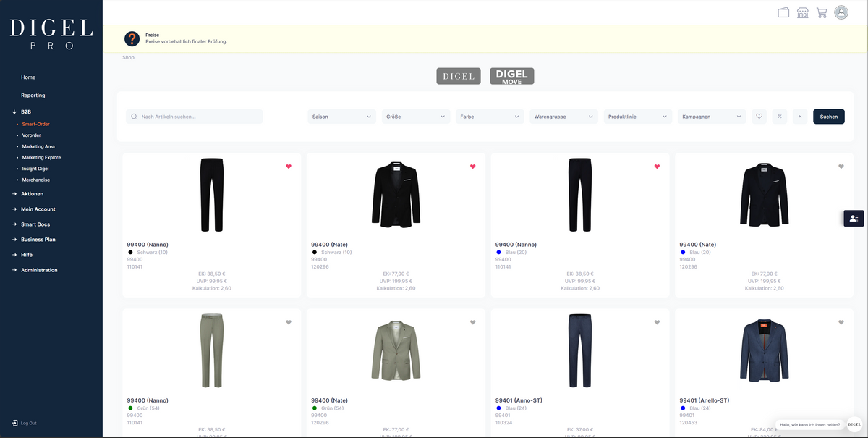Expand the Business Plan sidebar section
868x438 pixels.
coord(38,240)
